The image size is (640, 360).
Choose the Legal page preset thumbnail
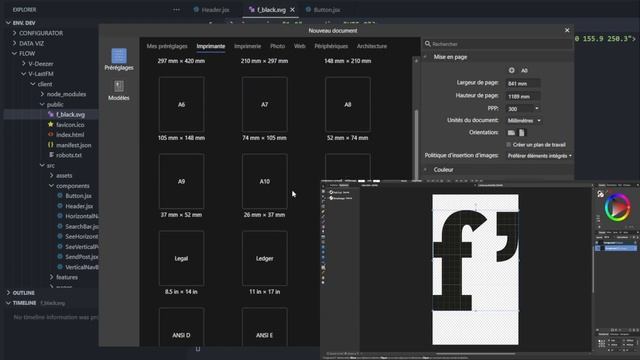181,258
